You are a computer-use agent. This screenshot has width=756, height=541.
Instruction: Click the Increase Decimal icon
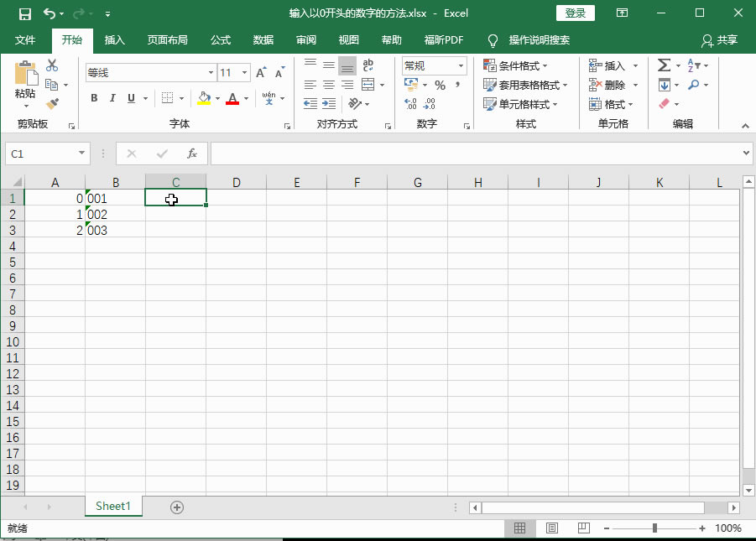tap(409, 104)
